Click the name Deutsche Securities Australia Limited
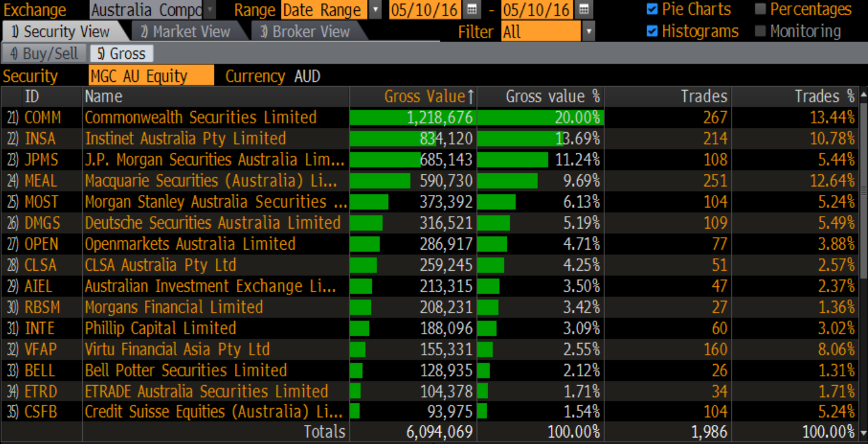 pyautogui.click(x=213, y=223)
